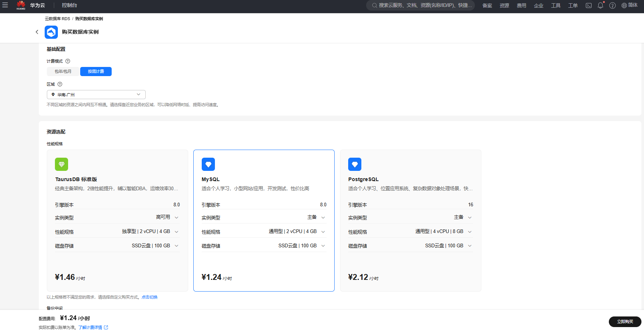
Task: Click the MySQL card diamond icon
Action: (208, 164)
